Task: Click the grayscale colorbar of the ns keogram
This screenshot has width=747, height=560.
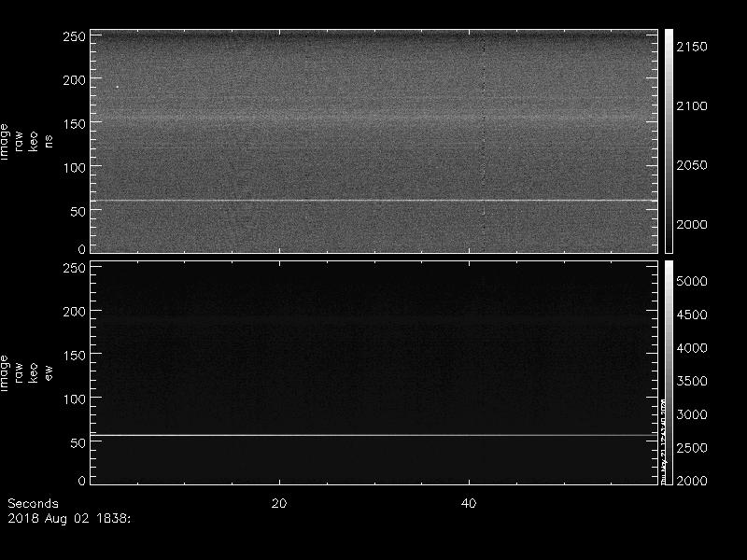Action: tap(669, 141)
